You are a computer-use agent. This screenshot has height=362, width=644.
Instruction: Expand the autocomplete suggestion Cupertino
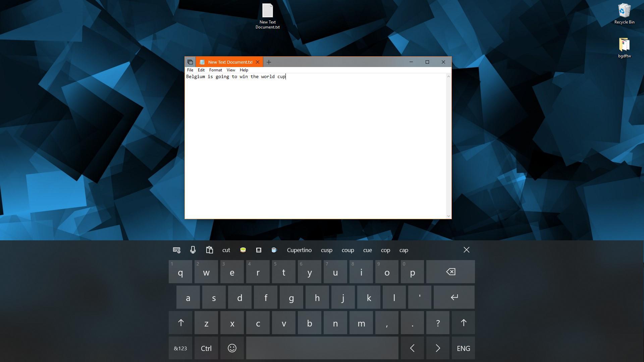coord(299,250)
